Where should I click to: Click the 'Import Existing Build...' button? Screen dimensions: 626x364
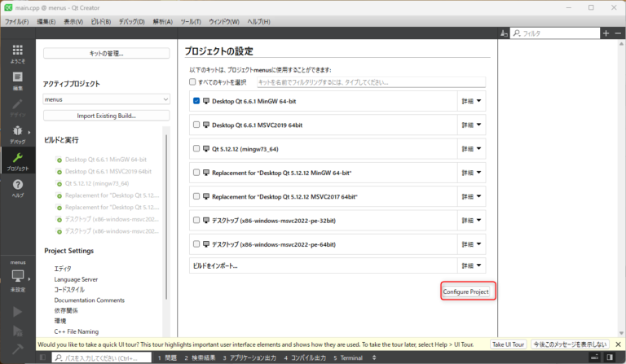tap(106, 116)
